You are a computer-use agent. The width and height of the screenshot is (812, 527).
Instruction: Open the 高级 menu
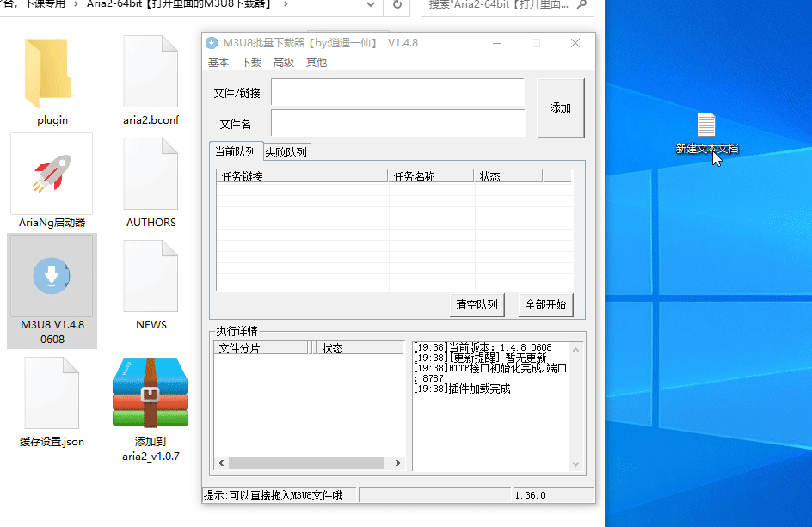(x=284, y=63)
